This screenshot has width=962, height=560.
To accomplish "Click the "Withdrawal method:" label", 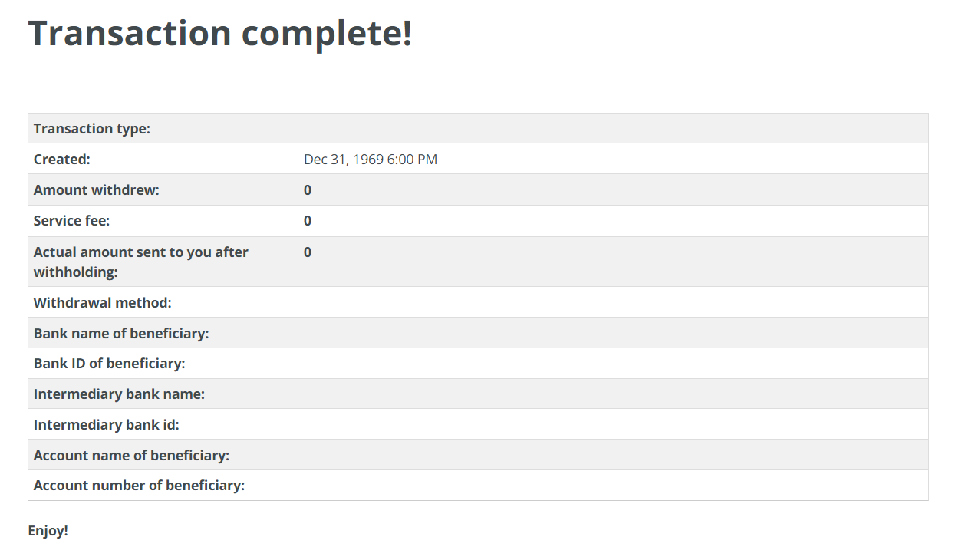I will coord(103,303).
